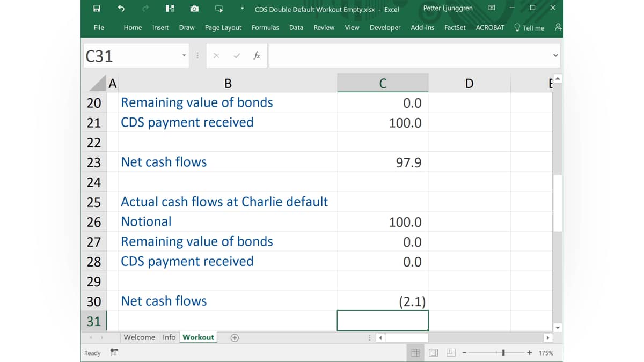Screen dimensions: 644x362
Task: Open the Developer tab
Action: [x=385, y=27]
